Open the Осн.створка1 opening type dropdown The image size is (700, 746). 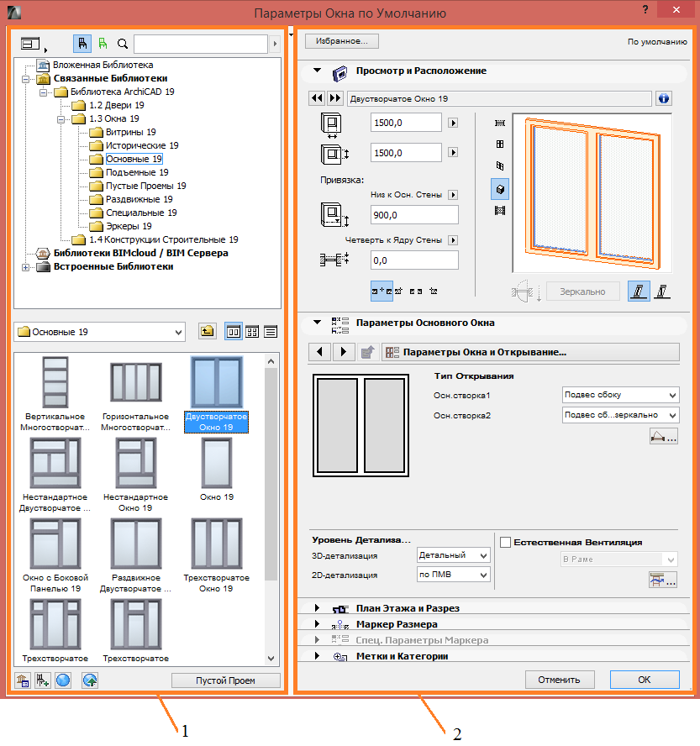tap(620, 395)
